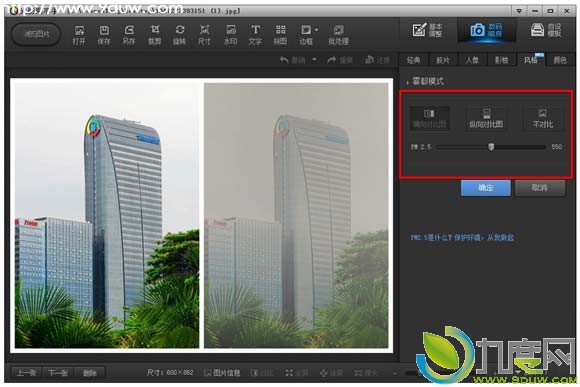Select the 经典 effects tab

tap(414, 60)
